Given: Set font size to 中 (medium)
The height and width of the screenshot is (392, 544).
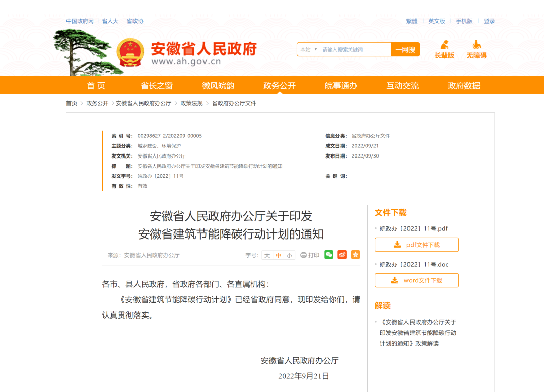Looking at the screenshot, I should pyautogui.click(x=279, y=255).
